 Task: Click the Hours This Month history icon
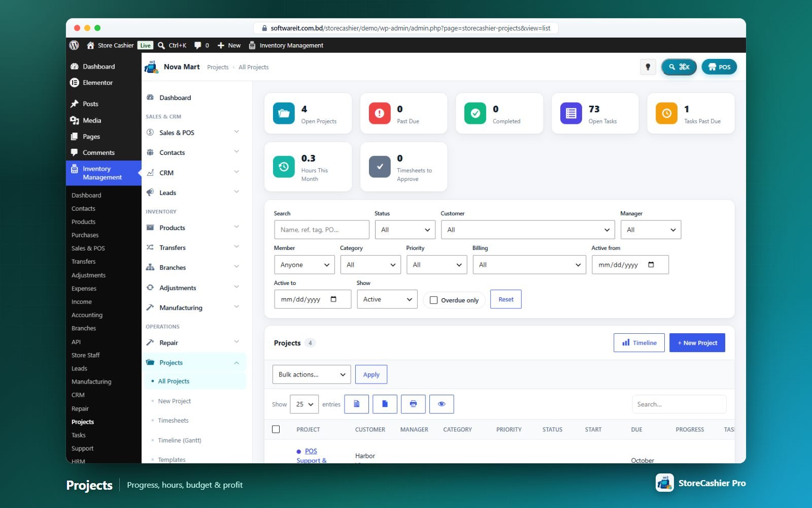284,167
